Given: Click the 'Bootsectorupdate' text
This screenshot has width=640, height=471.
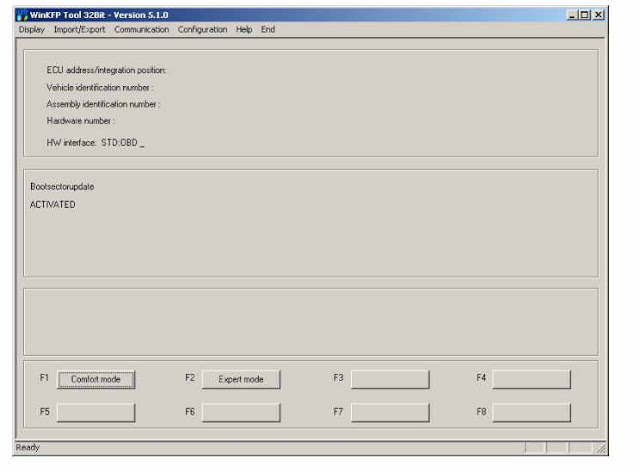Looking at the screenshot, I should tap(62, 187).
